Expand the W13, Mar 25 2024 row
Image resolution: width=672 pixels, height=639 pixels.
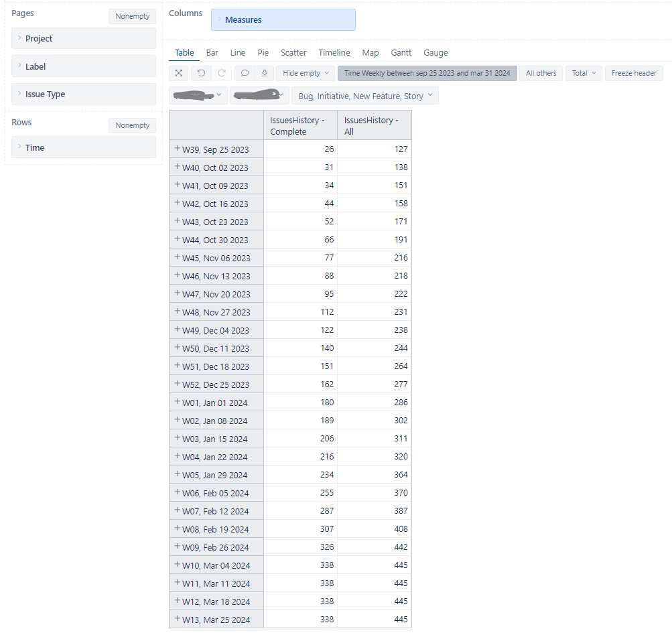[177, 619]
